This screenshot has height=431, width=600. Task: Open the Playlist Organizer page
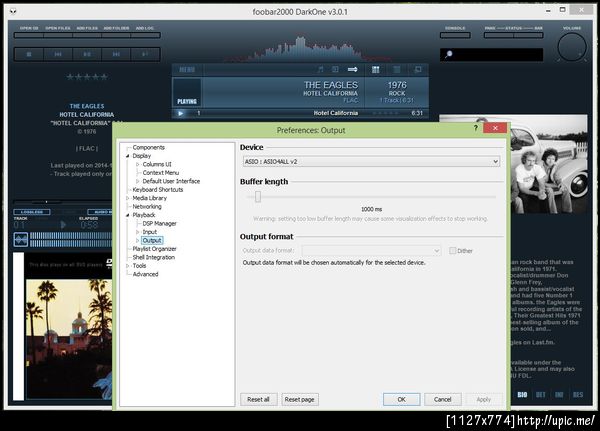coord(154,249)
